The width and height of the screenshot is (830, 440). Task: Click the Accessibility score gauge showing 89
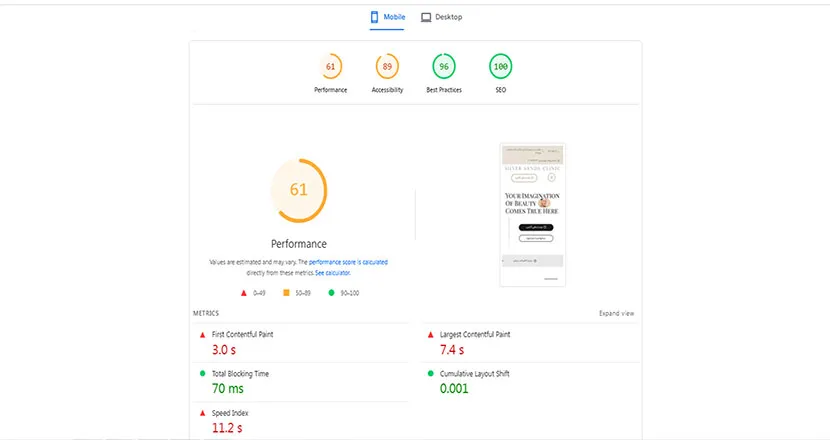[387, 68]
